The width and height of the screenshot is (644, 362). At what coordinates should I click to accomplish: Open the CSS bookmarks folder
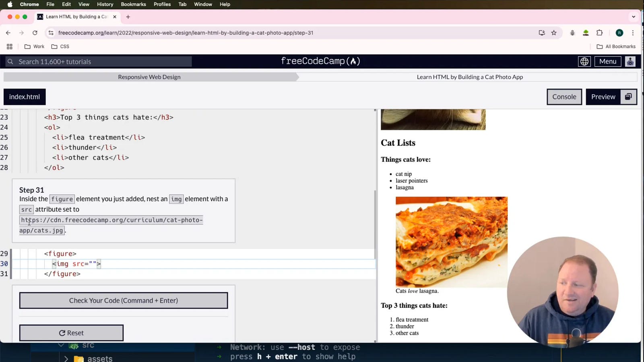60,47
